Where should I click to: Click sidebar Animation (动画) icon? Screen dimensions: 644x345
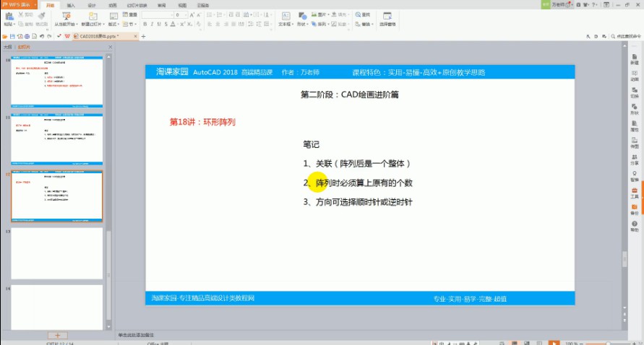[x=635, y=76]
